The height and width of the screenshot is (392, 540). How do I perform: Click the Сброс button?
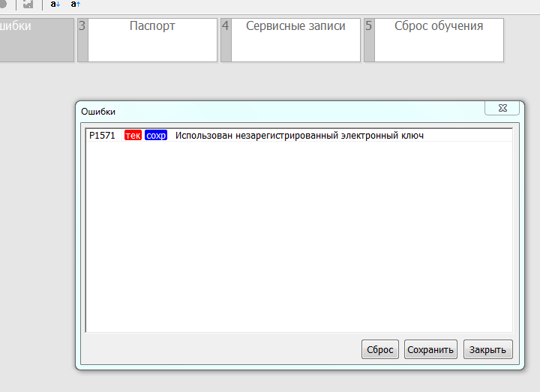point(379,349)
